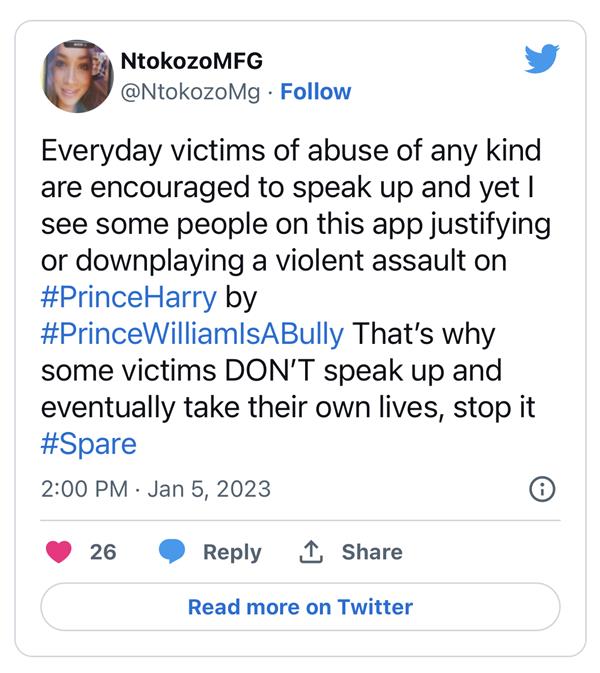Image resolution: width=600 pixels, height=673 pixels.
Task: Like the tweet with the heart icon
Action: (59, 552)
